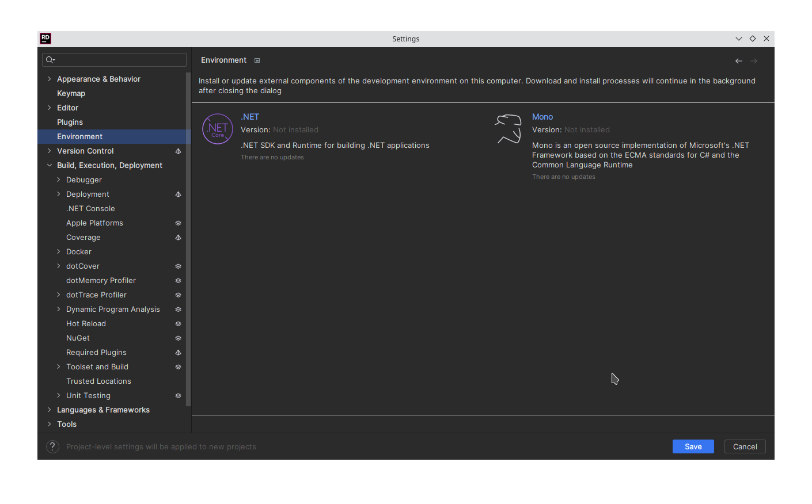Expand the Docker node
812x504 pixels.
click(59, 251)
